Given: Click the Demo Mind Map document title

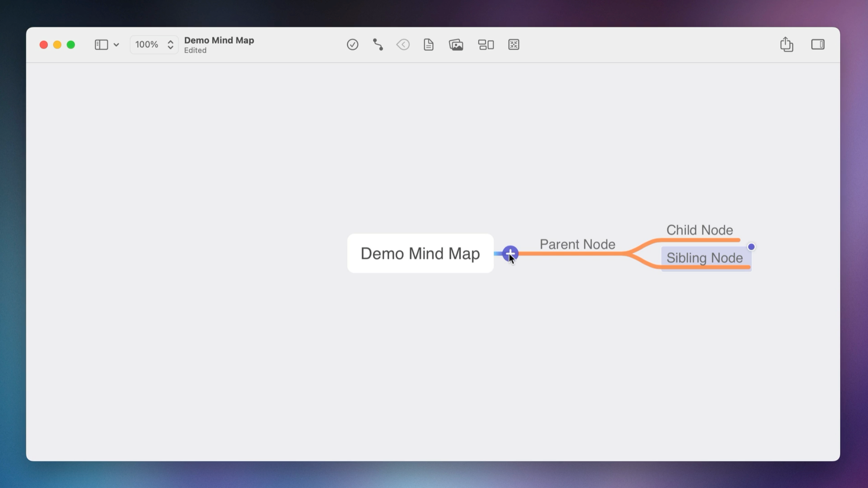Looking at the screenshot, I should (219, 40).
